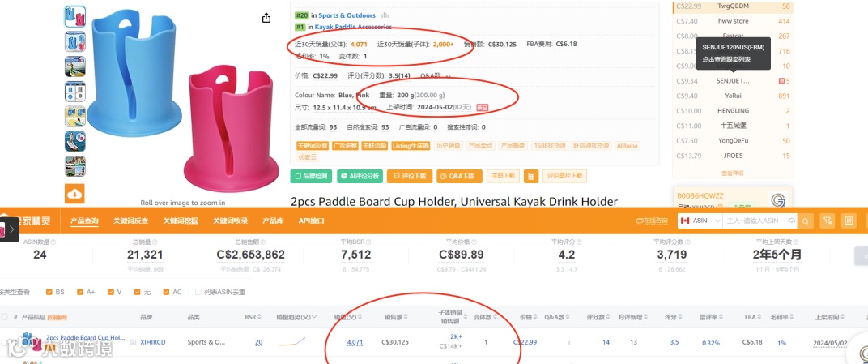The width and height of the screenshot is (868, 364).
Task: Open the 产品库 tab
Action: 273,221
